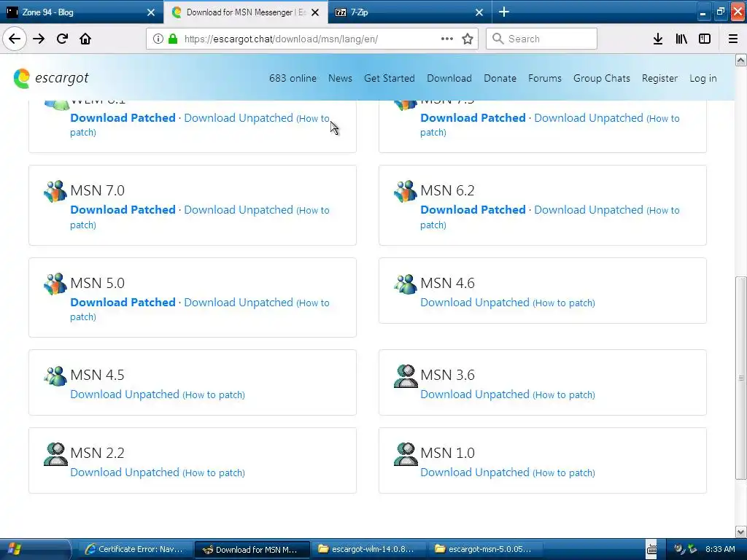This screenshot has height=560, width=747.
Task: Open page actions three-dot menu
Action: point(447,39)
